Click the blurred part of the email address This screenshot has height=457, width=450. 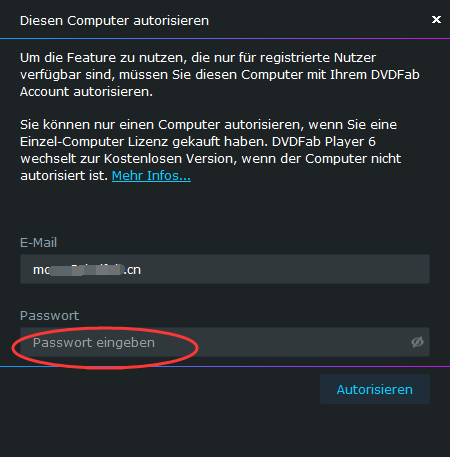(x=86, y=270)
